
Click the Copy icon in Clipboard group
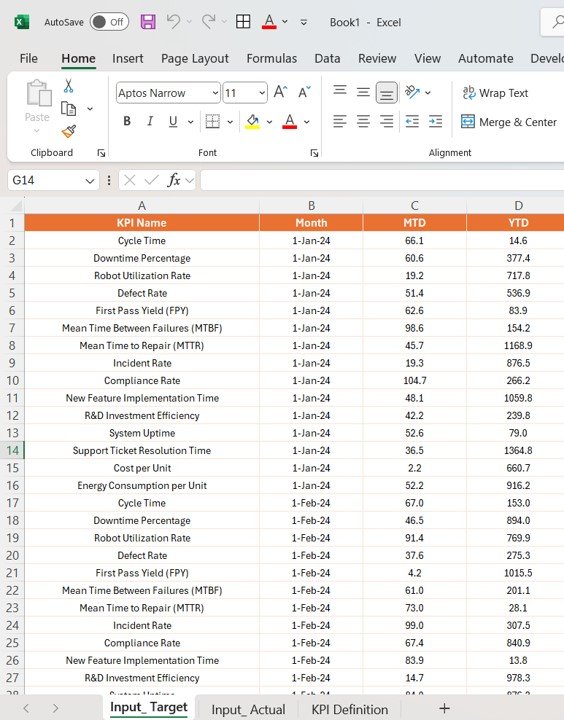pyautogui.click(x=68, y=109)
